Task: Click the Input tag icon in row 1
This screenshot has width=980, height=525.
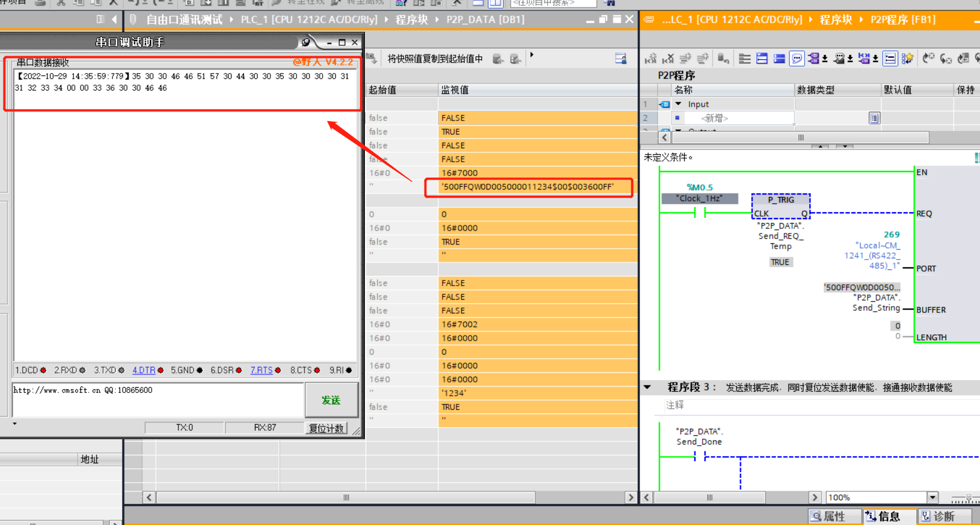Action: pyautogui.click(x=664, y=104)
